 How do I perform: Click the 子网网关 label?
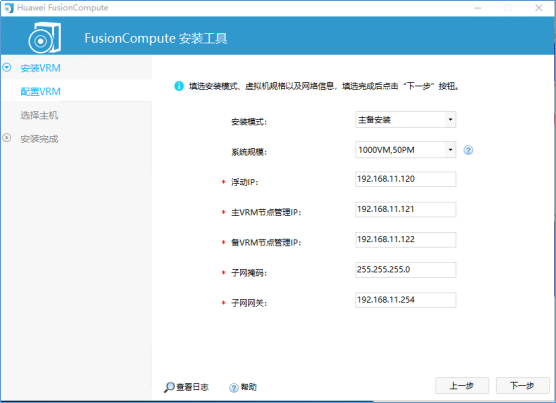point(249,303)
